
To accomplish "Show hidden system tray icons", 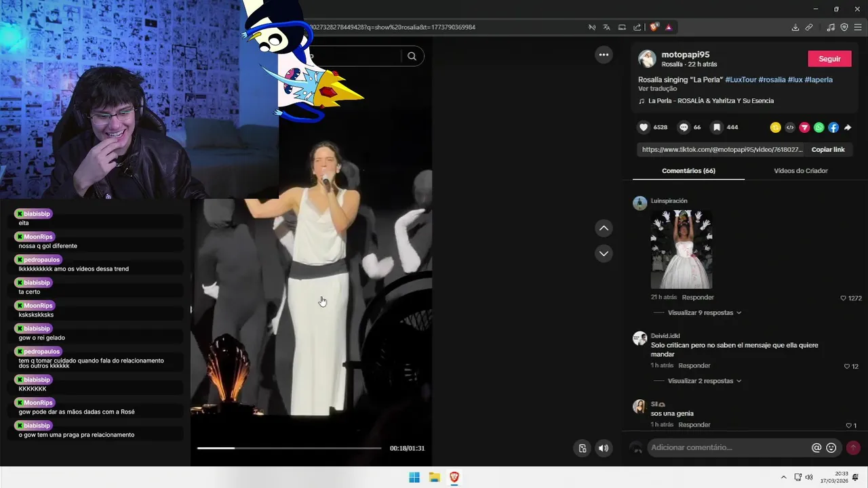I will click(x=783, y=477).
